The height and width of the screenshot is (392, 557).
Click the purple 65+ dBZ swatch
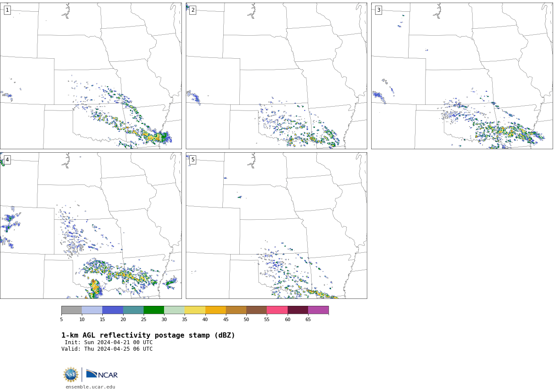(318, 310)
